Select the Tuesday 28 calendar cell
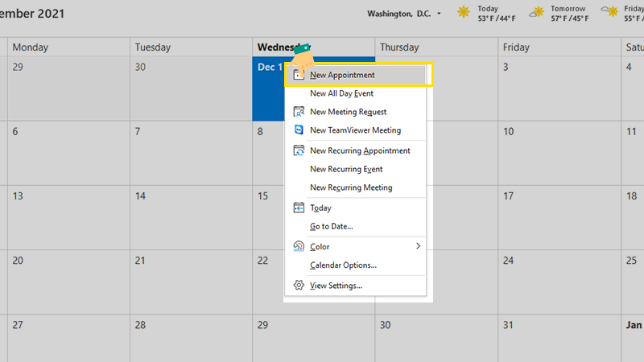Viewport: 644px width, 362px height. pos(191,339)
